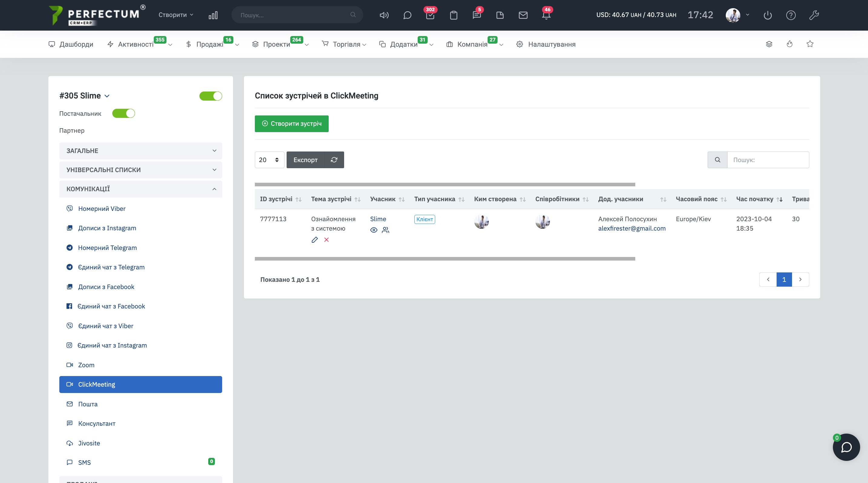This screenshot has height=483, width=868.
Task: Select Zoom in the sidebar
Action: 86,365
